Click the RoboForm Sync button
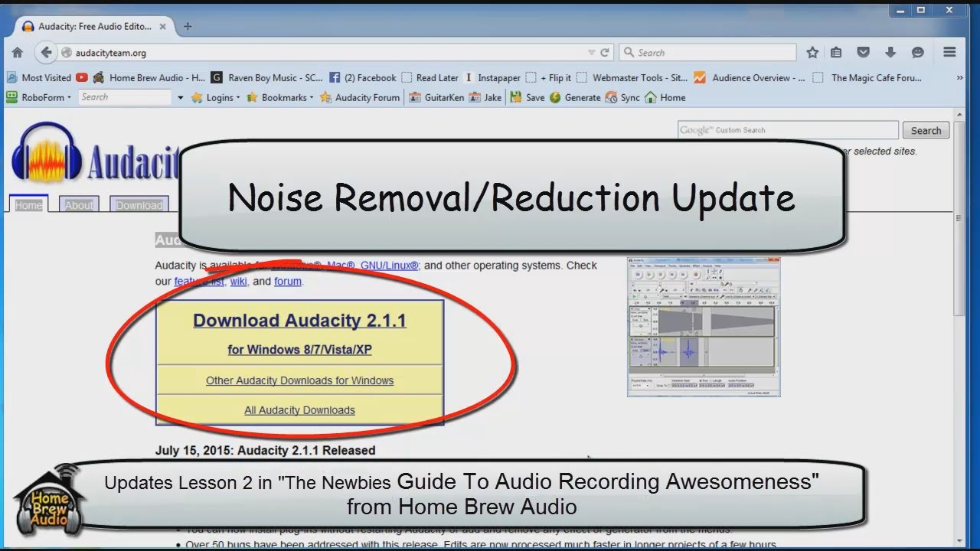The height and width of the screenshot is (551, 980). tap(622, 97)
